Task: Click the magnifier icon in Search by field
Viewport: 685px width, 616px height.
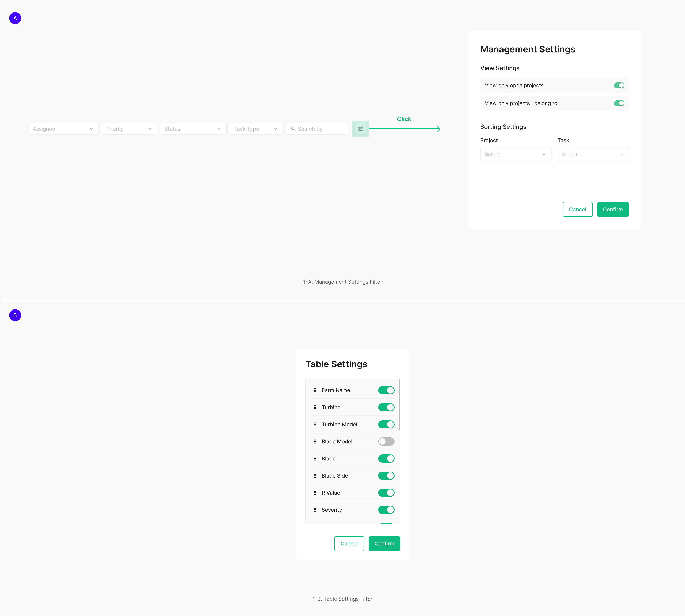Action: click(293, 129)
